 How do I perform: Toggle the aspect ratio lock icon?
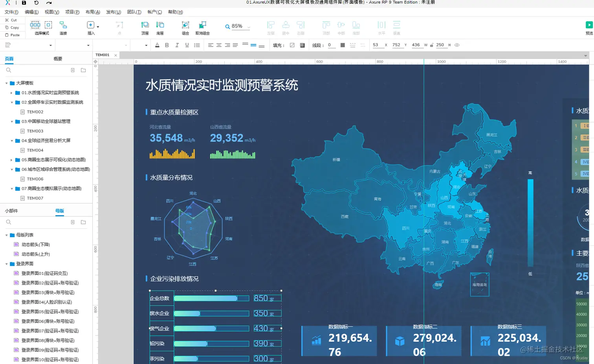tap(431, 45)
